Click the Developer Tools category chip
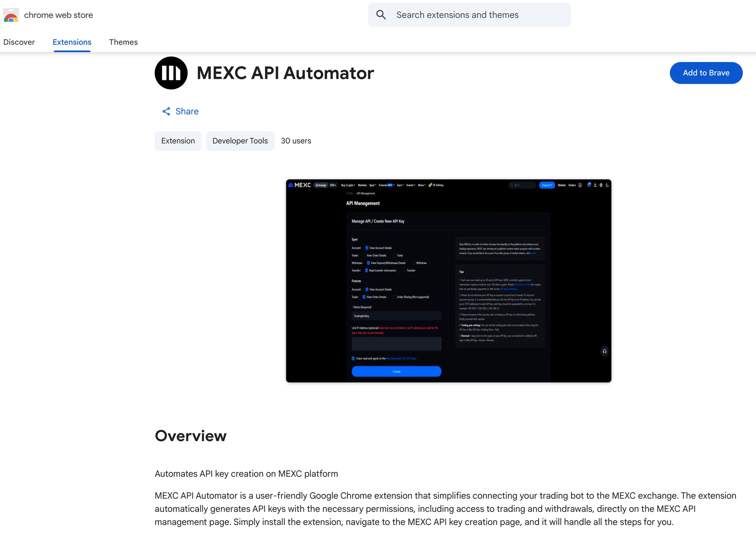 (240, 141)
